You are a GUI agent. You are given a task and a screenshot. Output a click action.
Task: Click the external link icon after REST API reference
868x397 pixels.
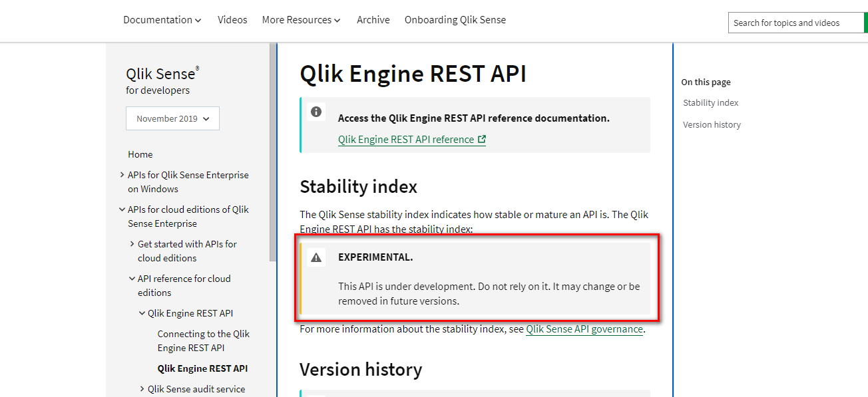[482, 140]
